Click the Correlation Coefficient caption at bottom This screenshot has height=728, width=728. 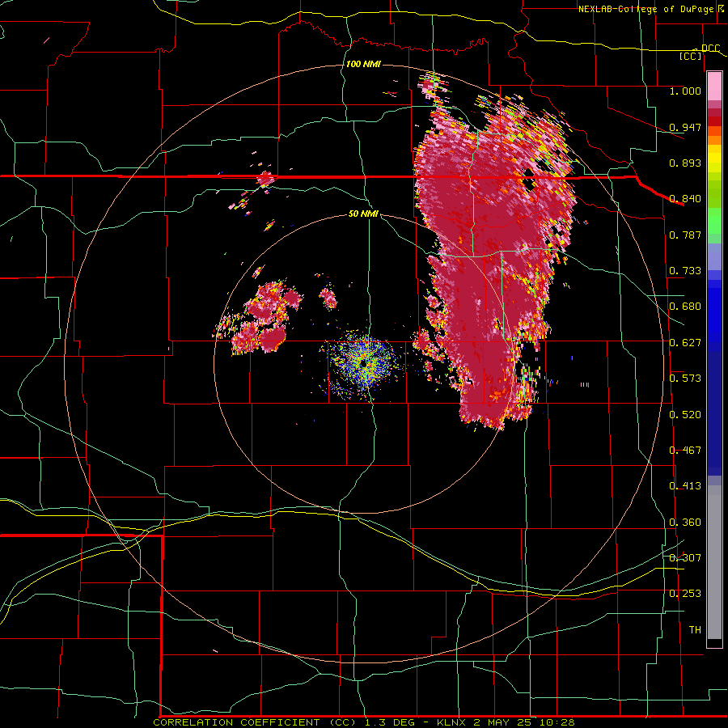[363, 722]
